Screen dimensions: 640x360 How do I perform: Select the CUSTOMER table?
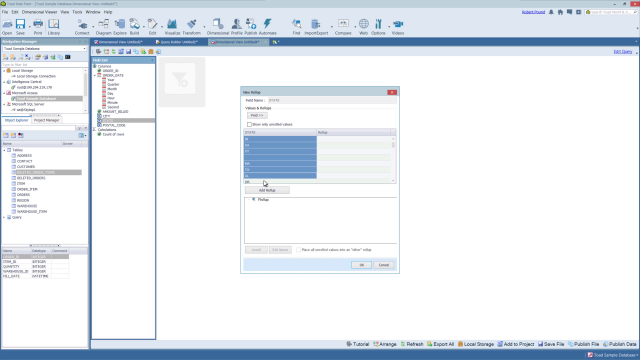pos(26,167)
